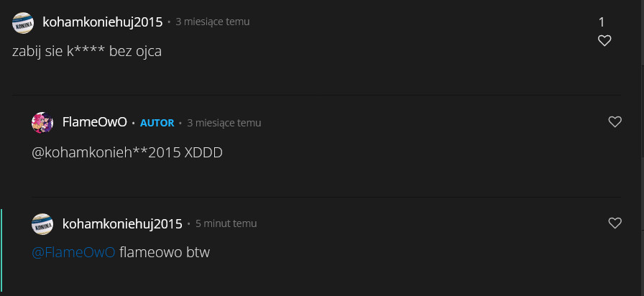This screenshot has width=644, height=296.
Task: Open the FlameOwO username link
Action: click(x=95, y=123)
